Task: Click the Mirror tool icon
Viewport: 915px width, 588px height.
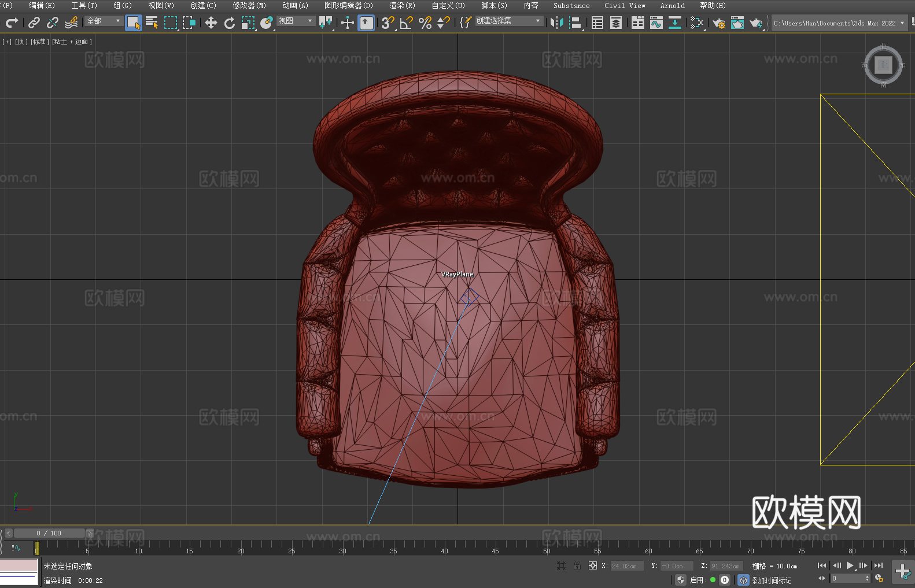Action: [557, 23]
